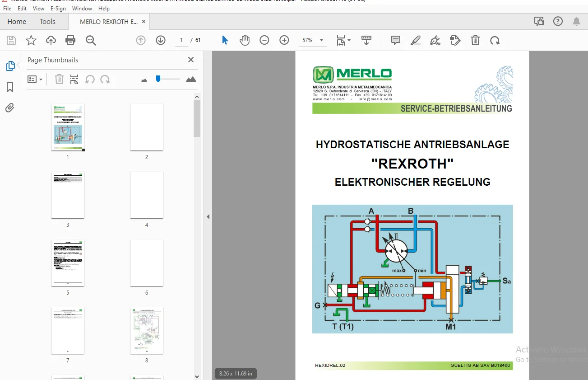Select the highlight text pen tool
Viewport: 588px width, 380px height.
pyautogui.click(x=416, y=40)
